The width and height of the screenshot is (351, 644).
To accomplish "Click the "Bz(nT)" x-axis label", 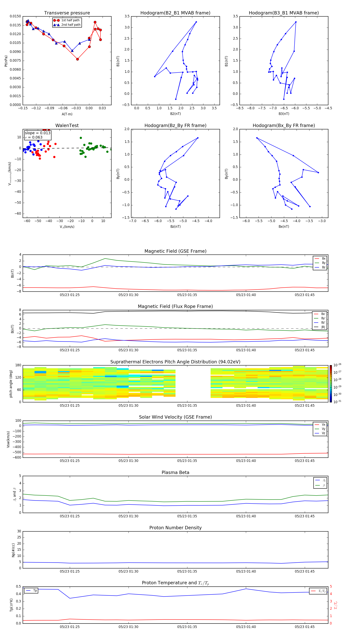I will tap(175, 227).
